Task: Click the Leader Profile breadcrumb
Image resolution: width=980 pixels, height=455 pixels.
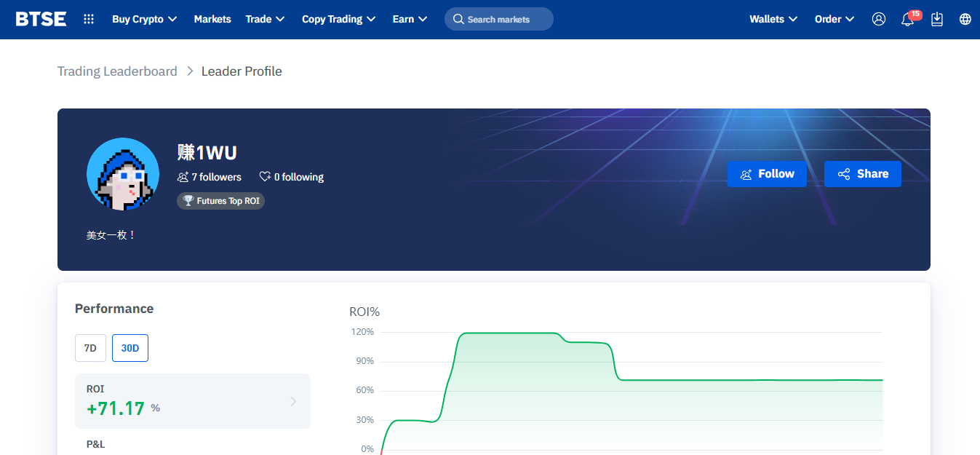Action: [242, 71]
